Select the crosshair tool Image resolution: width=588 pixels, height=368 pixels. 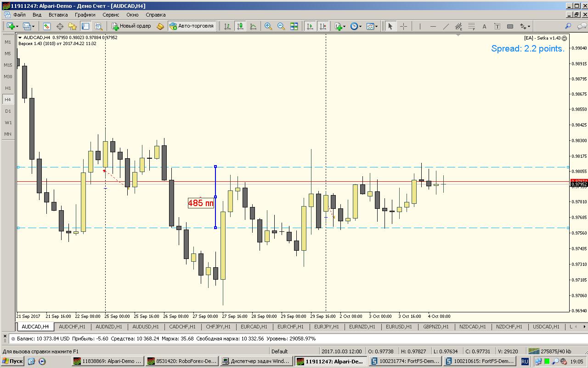[403, 26]
